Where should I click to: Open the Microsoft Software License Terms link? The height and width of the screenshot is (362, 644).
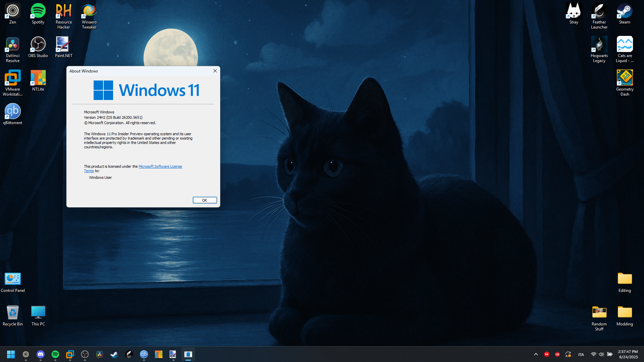[160, 166]
